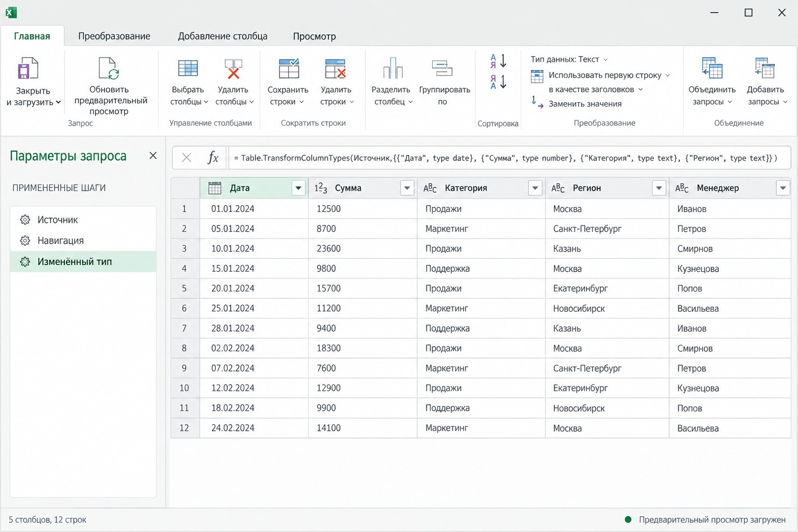
Task: Open the Просмотр ribbon tab
Action: [x=314, y=36]
